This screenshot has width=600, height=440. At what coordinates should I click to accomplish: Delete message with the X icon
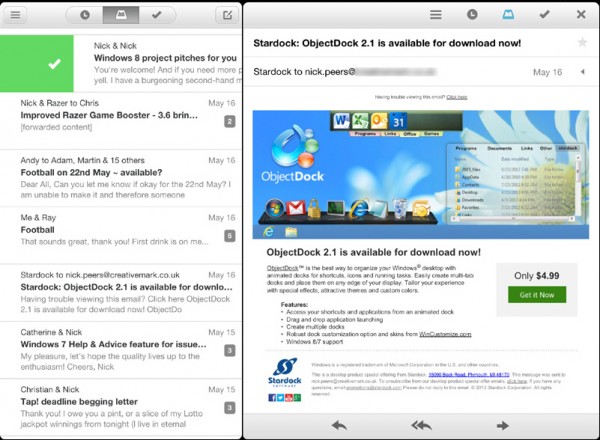click(581, 15)
